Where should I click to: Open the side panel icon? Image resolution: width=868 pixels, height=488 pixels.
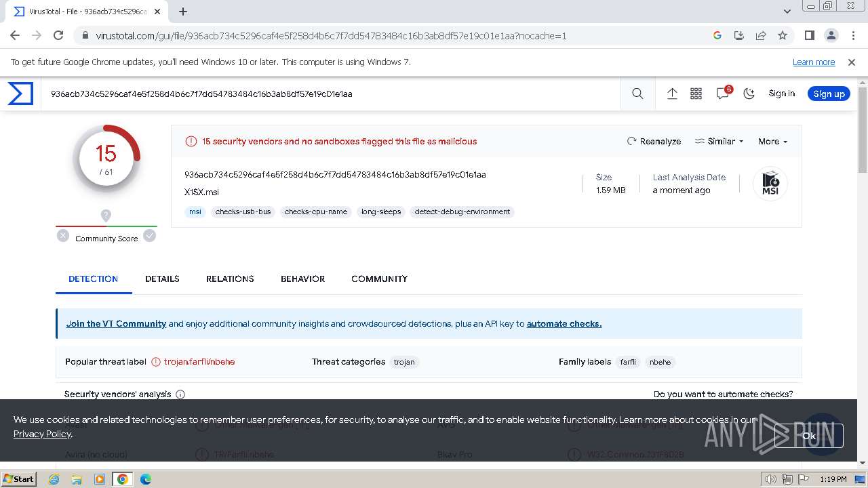coord(809,35)
